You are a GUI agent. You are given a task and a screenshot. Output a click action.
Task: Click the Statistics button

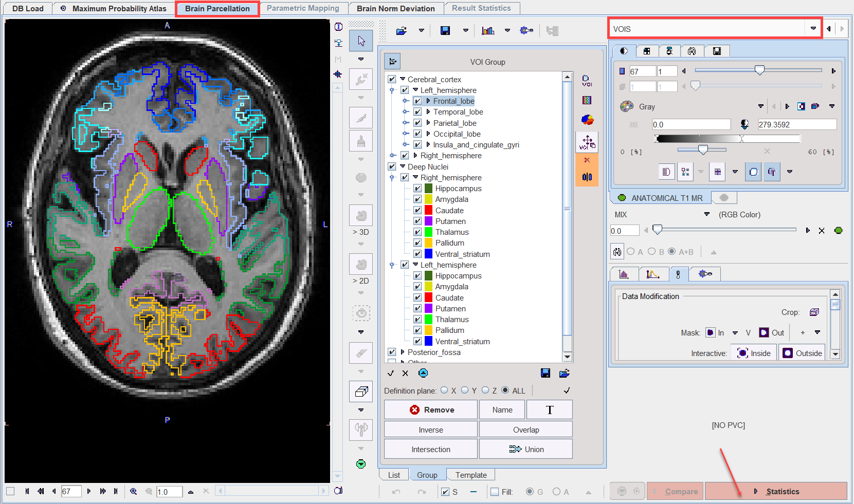coord(776,491)
